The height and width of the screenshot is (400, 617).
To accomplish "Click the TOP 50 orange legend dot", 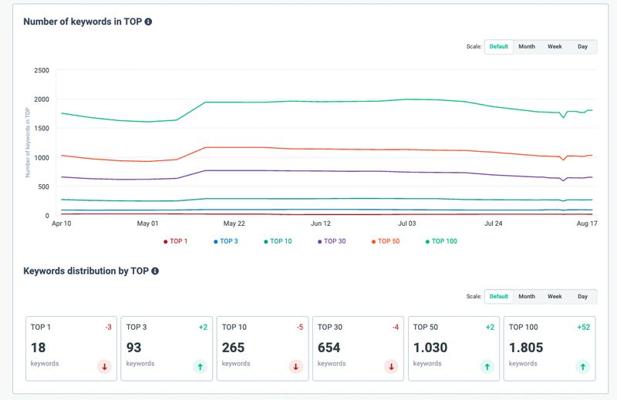I will point(374,241).
